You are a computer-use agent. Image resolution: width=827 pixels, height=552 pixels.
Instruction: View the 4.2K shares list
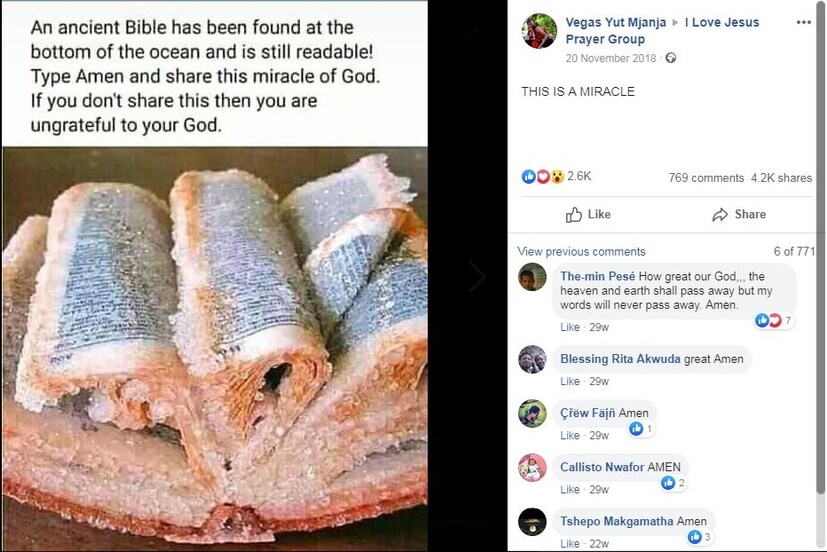[x=781, y=178]
